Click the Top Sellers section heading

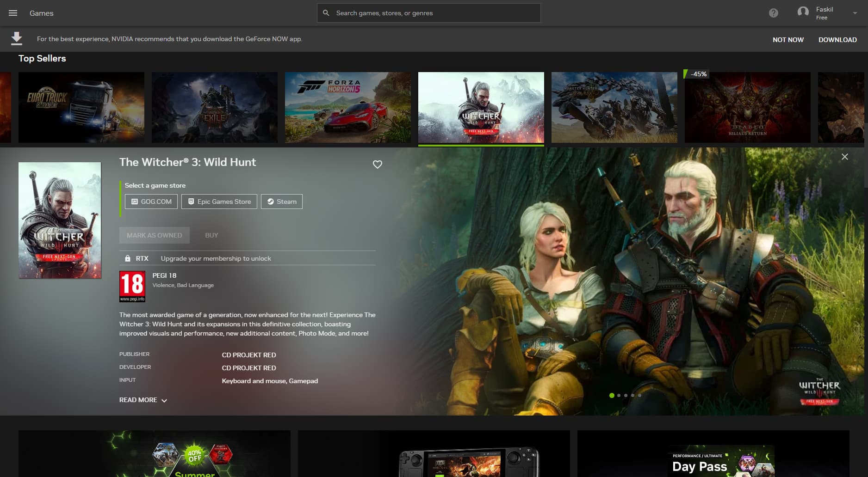42,58
